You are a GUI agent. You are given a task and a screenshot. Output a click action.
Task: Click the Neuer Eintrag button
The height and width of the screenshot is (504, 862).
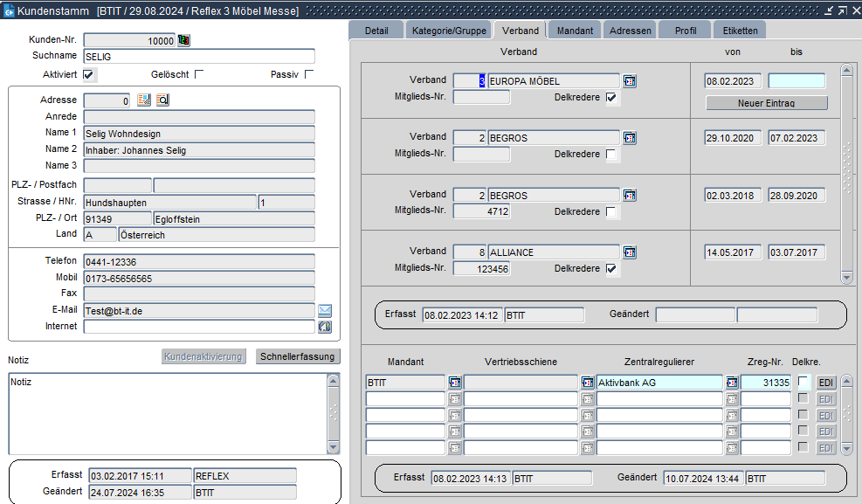coord(766,103)
